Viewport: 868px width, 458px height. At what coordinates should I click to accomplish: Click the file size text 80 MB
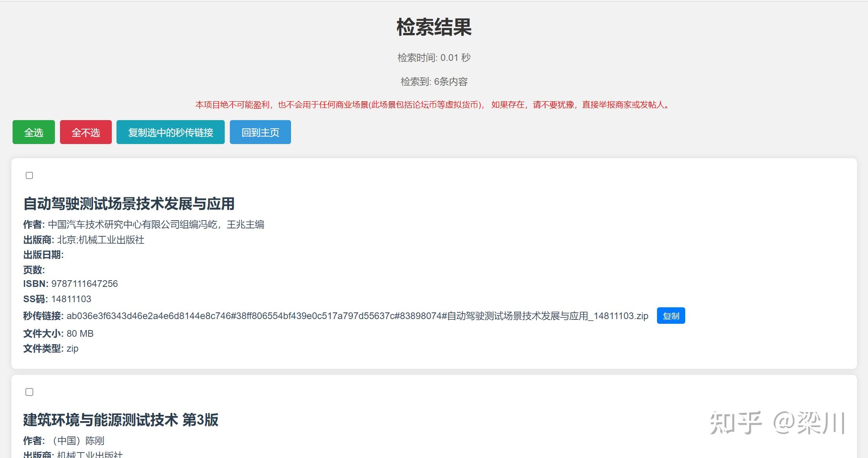[80, 333]
